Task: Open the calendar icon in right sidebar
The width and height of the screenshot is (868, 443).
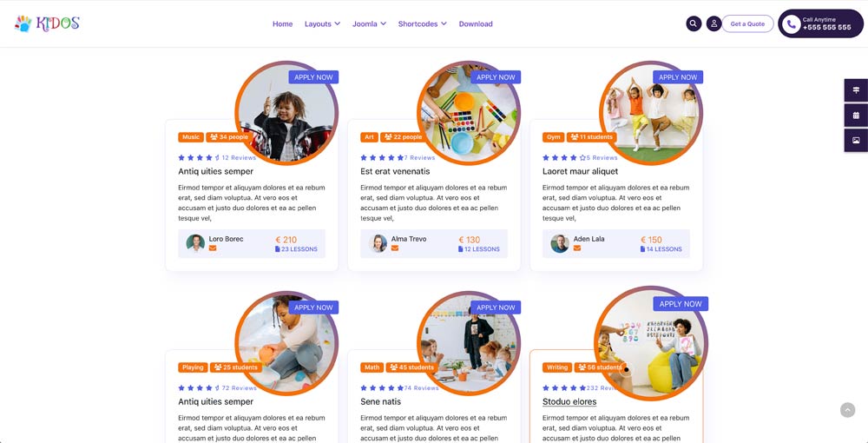Action: [856, 116]
